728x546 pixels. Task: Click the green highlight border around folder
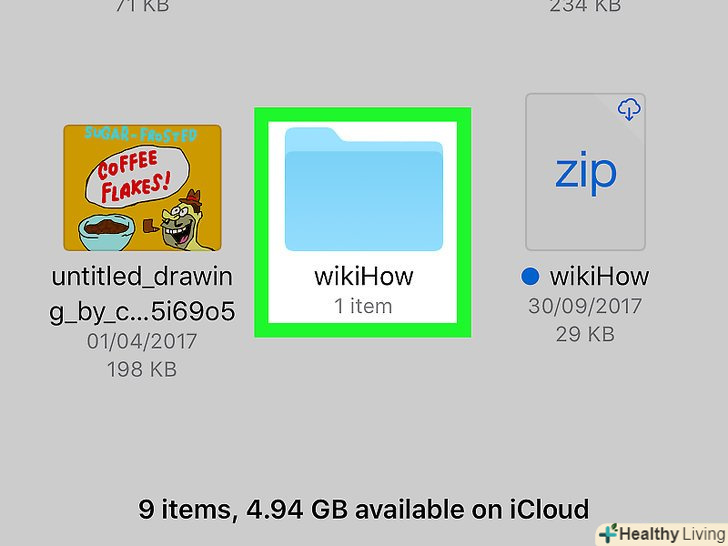coord(363,114)
